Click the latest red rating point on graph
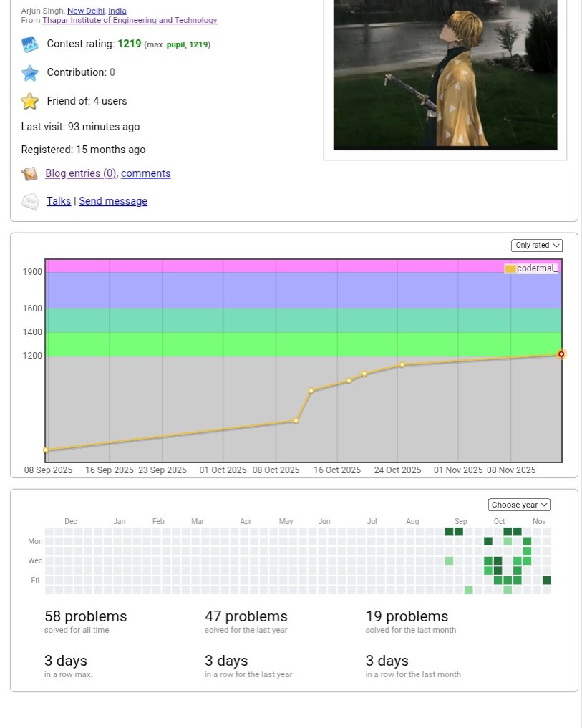 (x=561, y=354)
